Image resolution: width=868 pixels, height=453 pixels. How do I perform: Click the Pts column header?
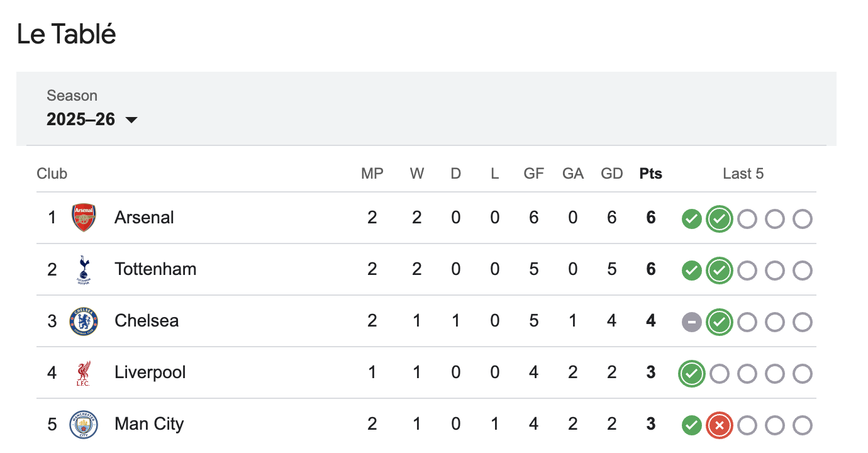(650, 174)
